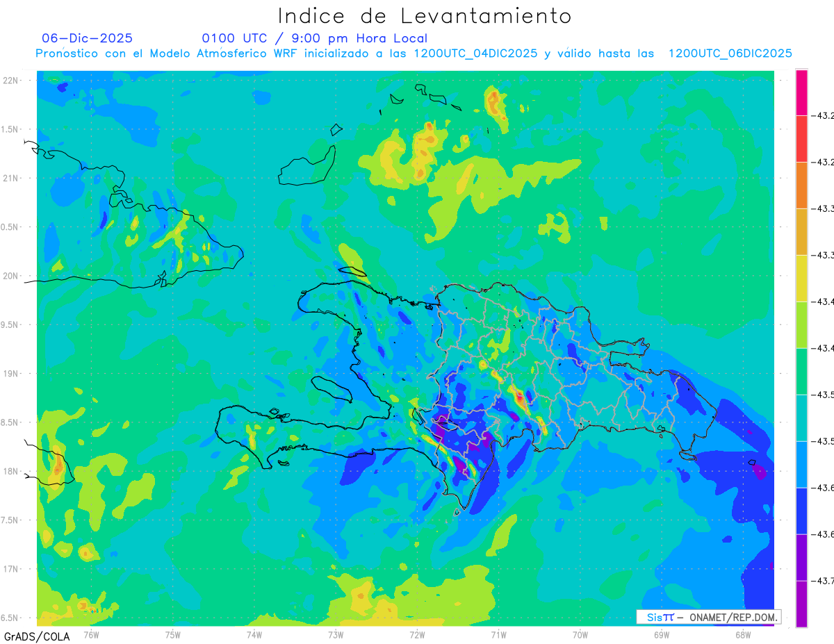This screenshot has width=834, height=644.
Task: Click the '21N' latitude axis label
Action: [11, 178]
